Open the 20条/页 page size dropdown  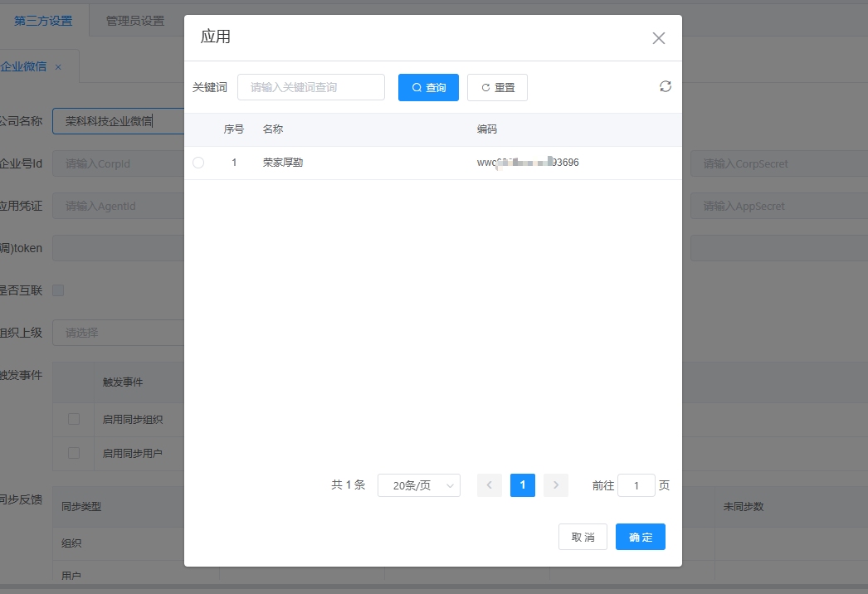point(418,485)
